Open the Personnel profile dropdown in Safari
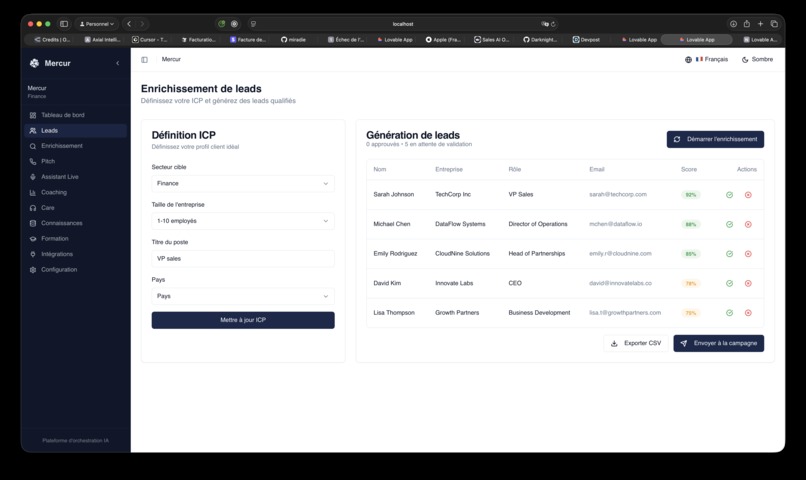 pos(97,24)
